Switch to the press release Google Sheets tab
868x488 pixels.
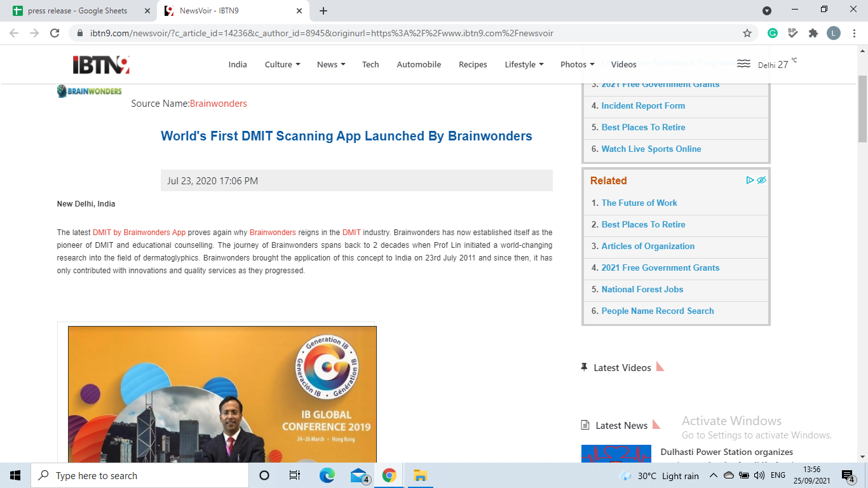(x=78, y=11)
